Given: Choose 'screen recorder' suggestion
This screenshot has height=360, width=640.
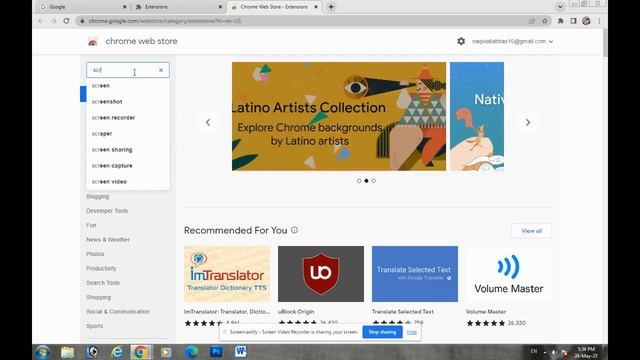Looking at the screenshot, I should point(128,118).
